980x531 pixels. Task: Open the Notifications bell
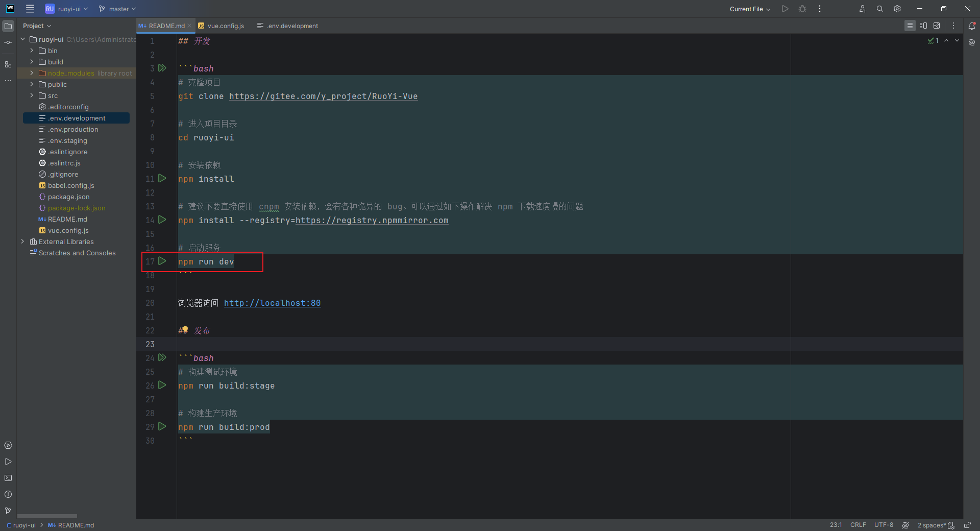(x=972, y=26)
